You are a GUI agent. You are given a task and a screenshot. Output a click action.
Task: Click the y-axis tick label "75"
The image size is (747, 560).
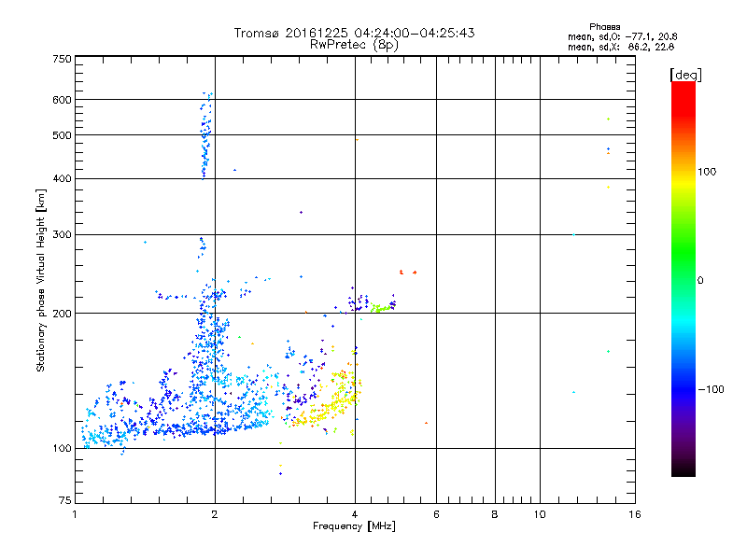point(65,500)
